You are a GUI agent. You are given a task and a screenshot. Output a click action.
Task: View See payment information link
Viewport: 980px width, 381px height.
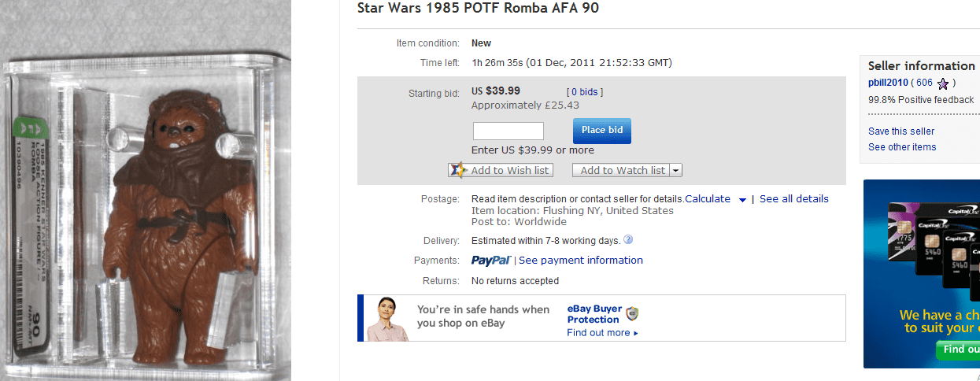click(580, 261)
